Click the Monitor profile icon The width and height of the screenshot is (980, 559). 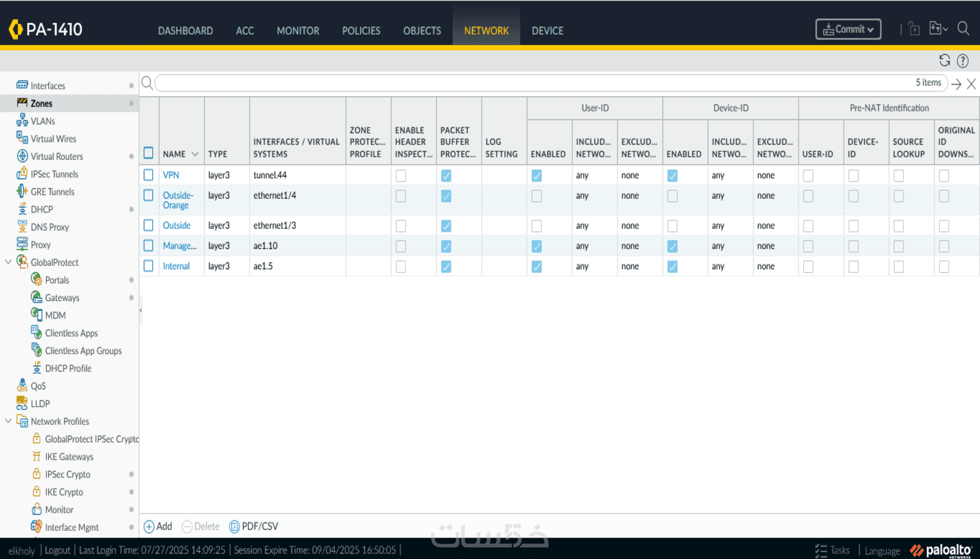point(36,509)
